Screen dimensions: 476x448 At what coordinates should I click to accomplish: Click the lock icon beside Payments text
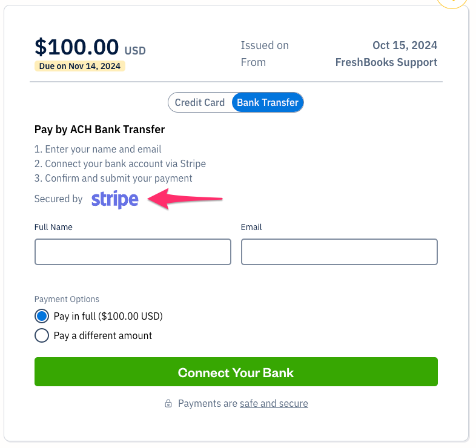pos(168,404)
